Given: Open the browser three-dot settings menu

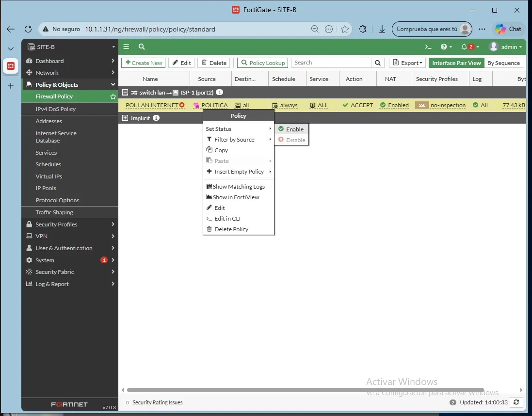Looking at the screenshot, I should [x=482, y=29].
